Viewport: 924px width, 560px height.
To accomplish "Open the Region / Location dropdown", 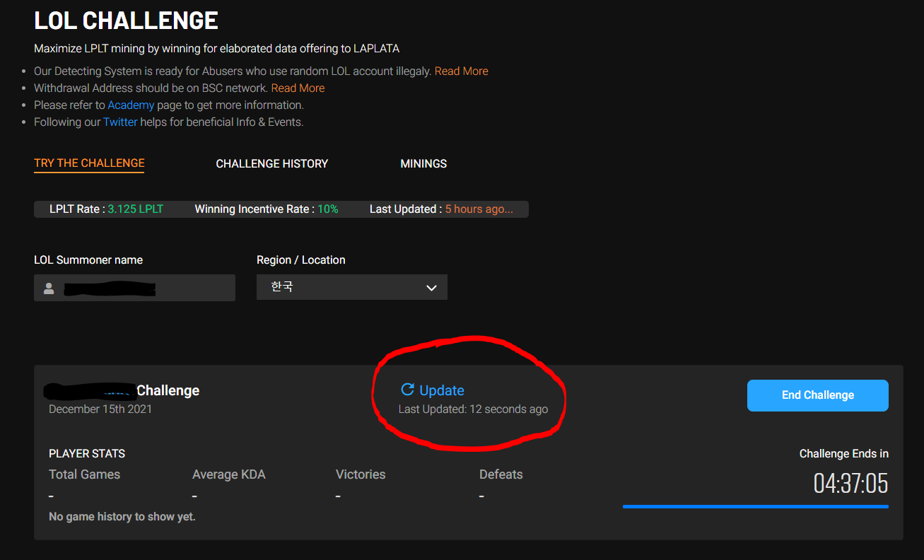I will tap(352, 288).
